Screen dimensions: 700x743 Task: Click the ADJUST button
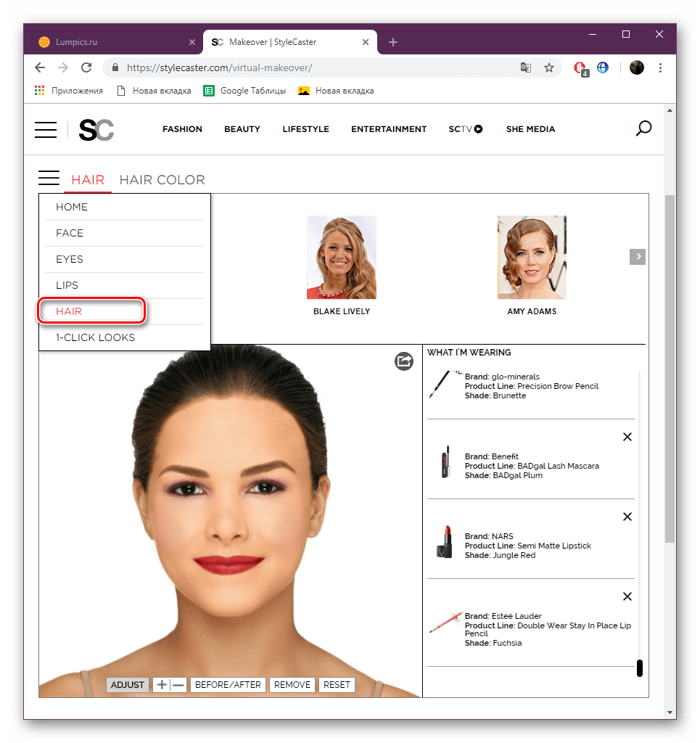click(x=128, y=685)
